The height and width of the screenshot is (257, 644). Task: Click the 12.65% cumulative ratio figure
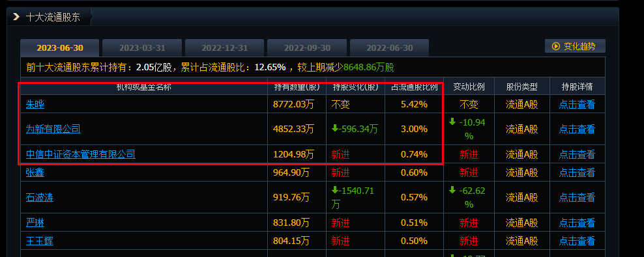270,67
